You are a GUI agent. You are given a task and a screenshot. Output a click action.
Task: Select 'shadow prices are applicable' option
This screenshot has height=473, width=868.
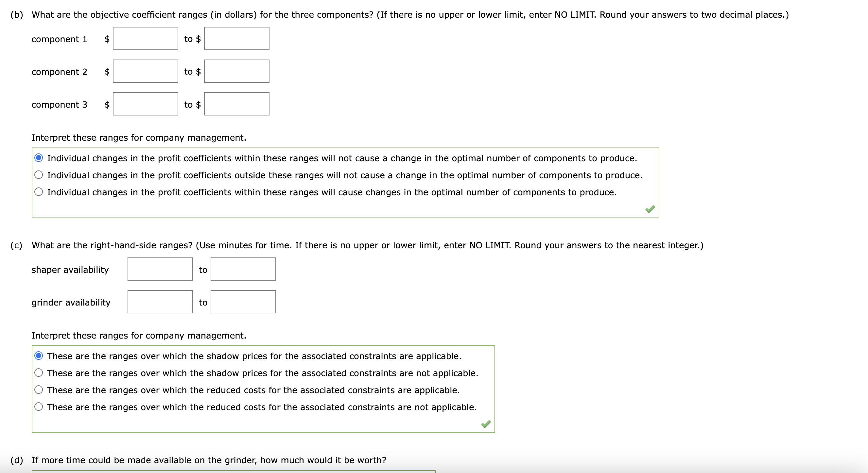pos(40,356)
